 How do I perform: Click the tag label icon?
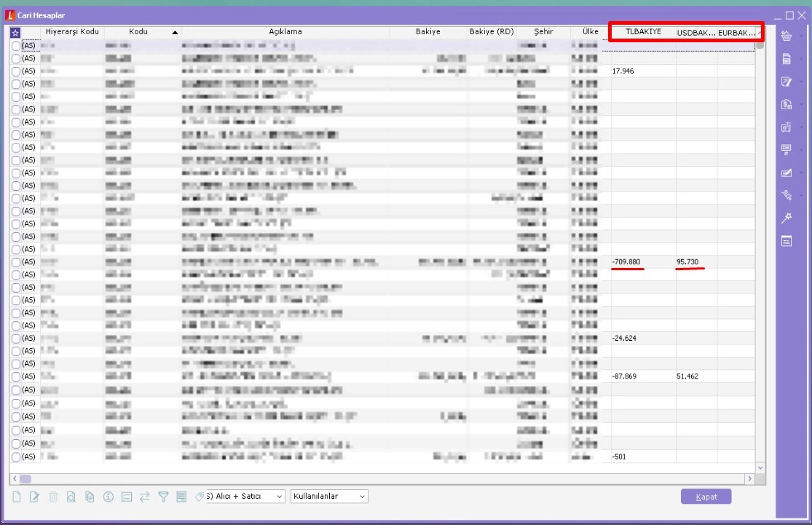200,497
